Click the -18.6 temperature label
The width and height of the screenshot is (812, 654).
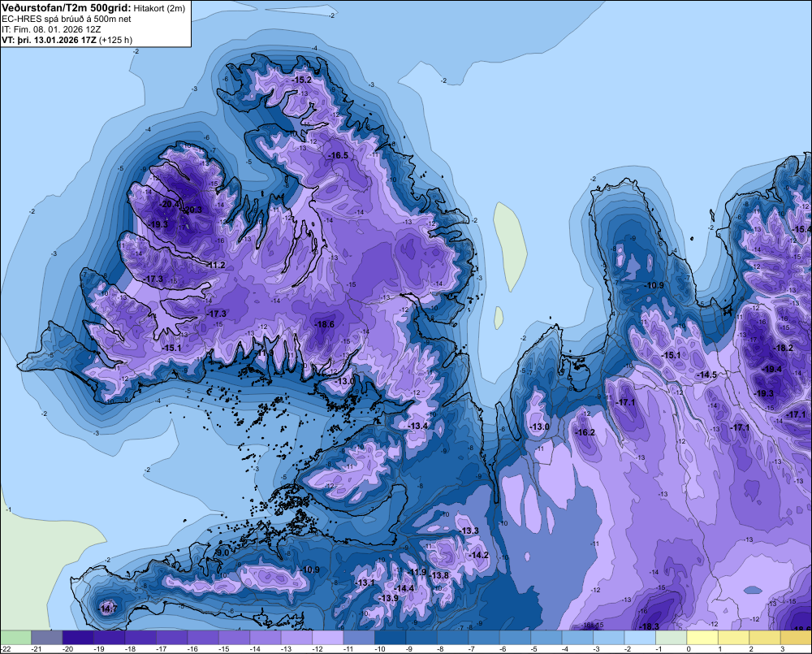[x=324, y=324]
